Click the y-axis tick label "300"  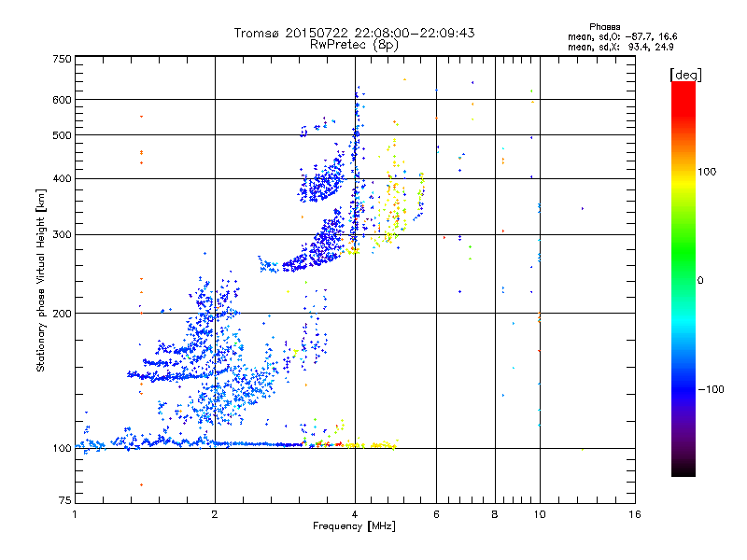point(62,235)
